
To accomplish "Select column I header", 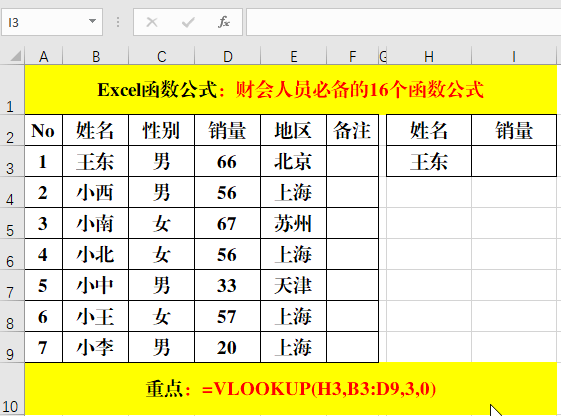I will [514, 56].
